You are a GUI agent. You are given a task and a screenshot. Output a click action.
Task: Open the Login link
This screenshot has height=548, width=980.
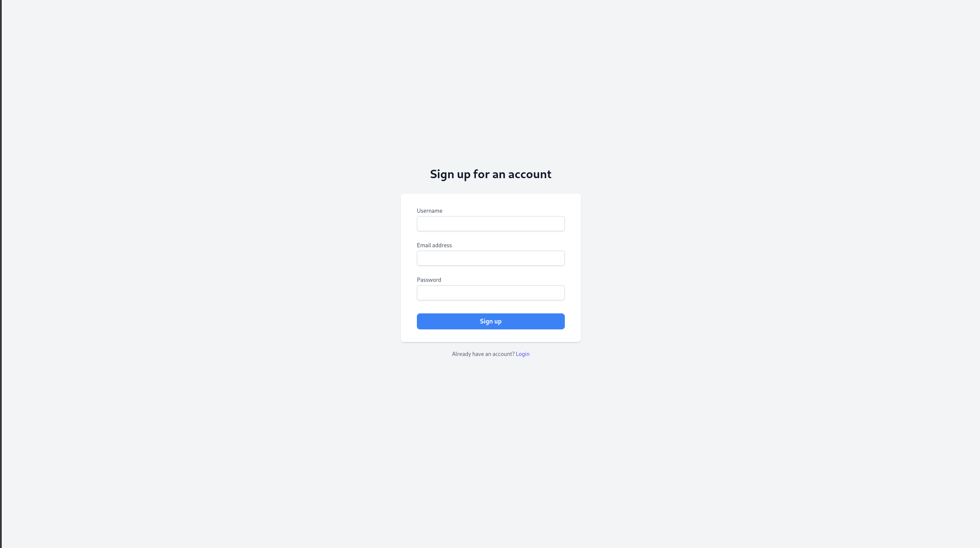[523, 354]
